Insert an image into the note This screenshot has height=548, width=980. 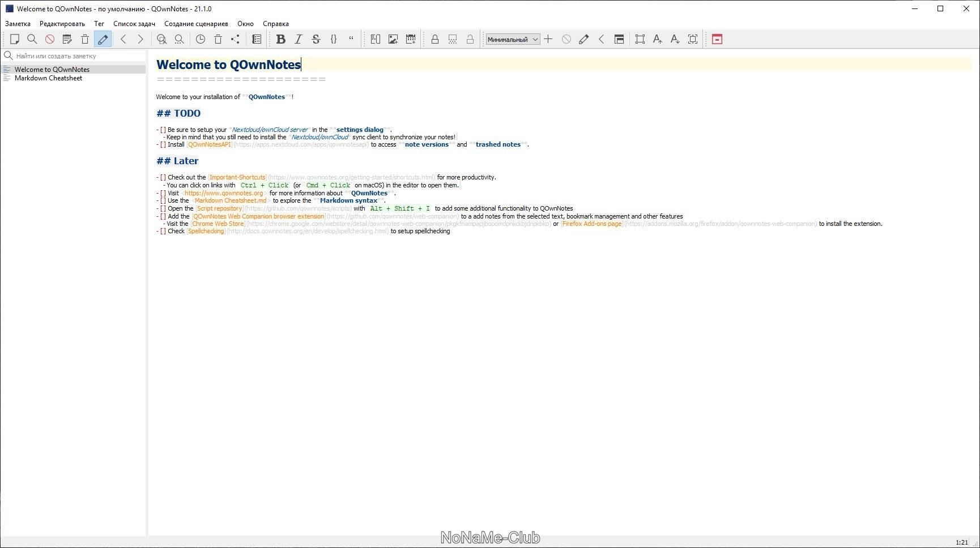click(x=393, y=39)
